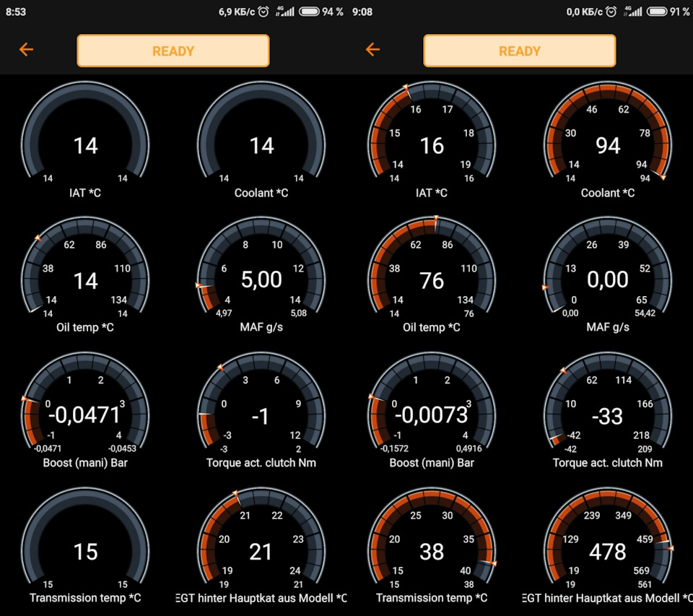
Task: Tap the 'Oil temp *C' label in the 9:08 screen
Action: [x=432, y=327]
